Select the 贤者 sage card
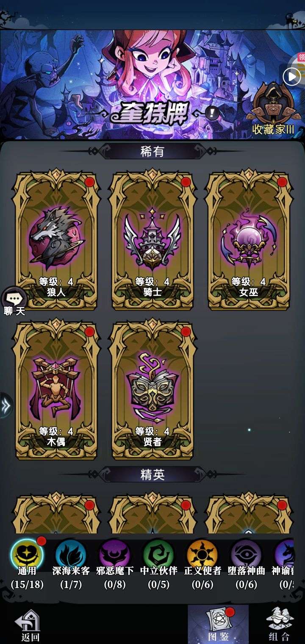This screenshot has width=305, height=644. pyautogui.click(x=152, y=389)
